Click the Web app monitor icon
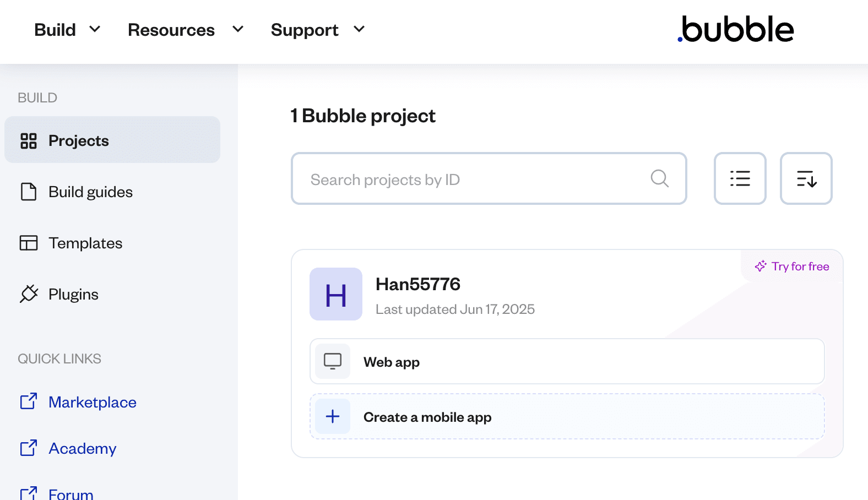Screen dimensions: 868x500 coord(332,361)
